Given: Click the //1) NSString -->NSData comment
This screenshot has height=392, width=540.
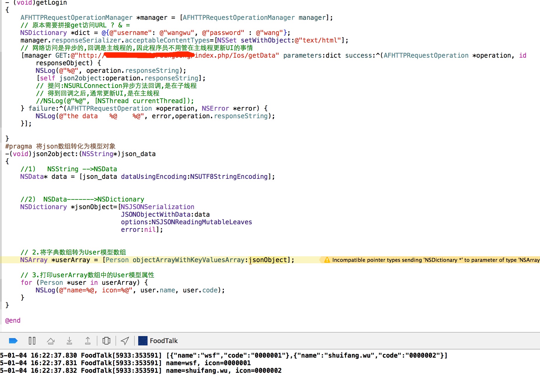Looking at the screenshot, I should pyautogui.click(x=69, y=169).
